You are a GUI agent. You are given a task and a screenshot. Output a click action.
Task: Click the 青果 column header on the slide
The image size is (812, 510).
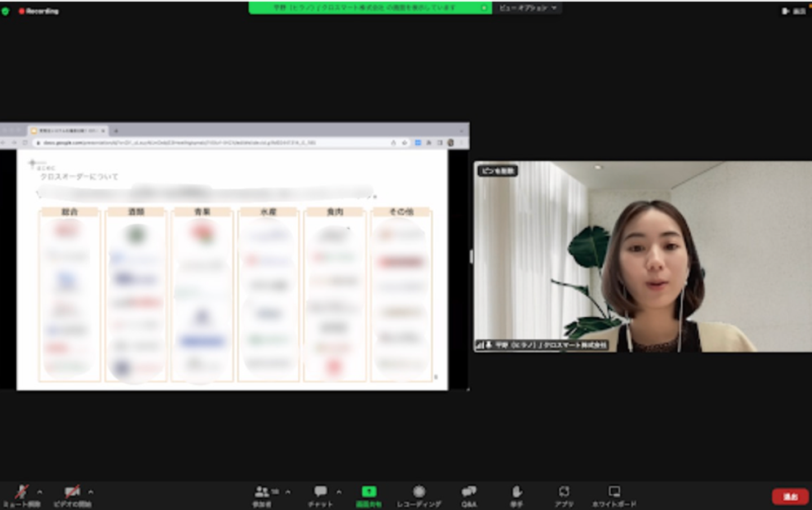[x=202, y=212]
